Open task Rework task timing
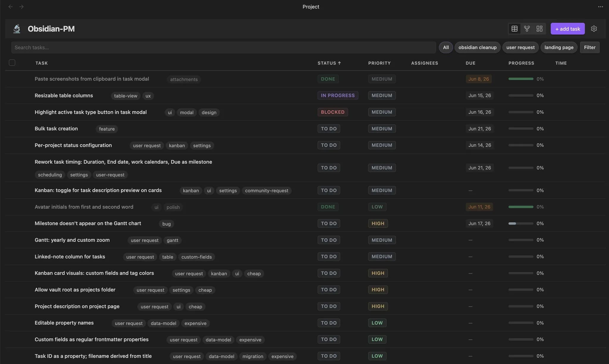This screenshot has height=364, width=609. [x=123, y=162]
